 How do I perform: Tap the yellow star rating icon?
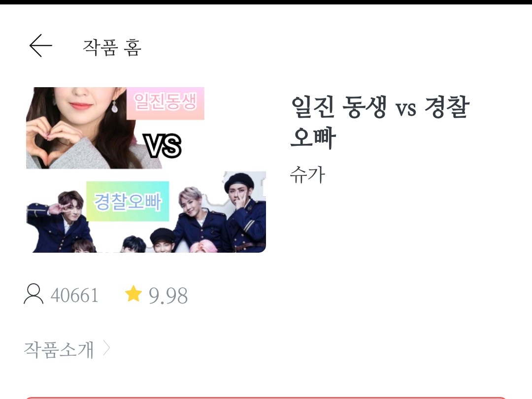[133, 294]
